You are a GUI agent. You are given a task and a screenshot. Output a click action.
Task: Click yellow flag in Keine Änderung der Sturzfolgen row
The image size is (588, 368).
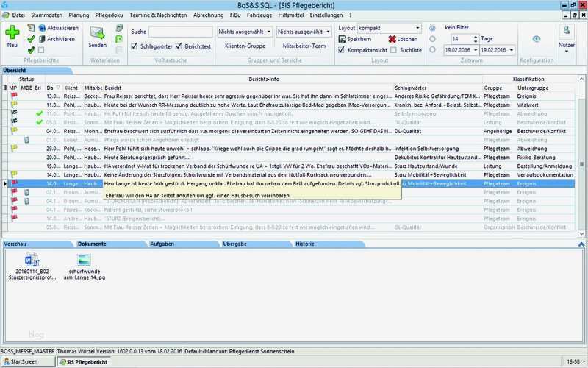point(14,174)
